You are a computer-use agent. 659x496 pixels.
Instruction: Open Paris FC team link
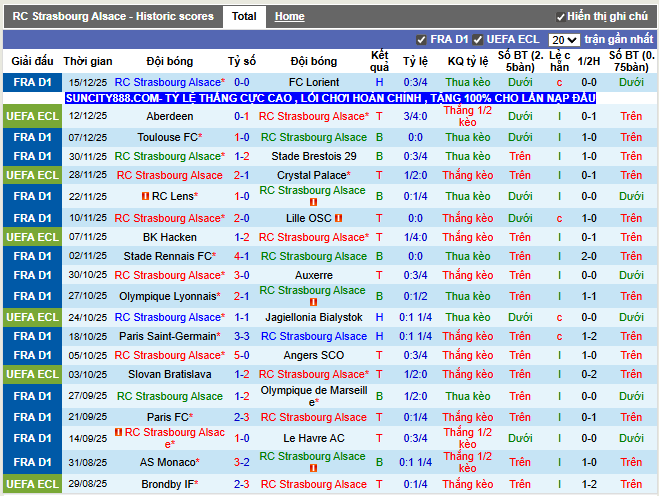169,417
